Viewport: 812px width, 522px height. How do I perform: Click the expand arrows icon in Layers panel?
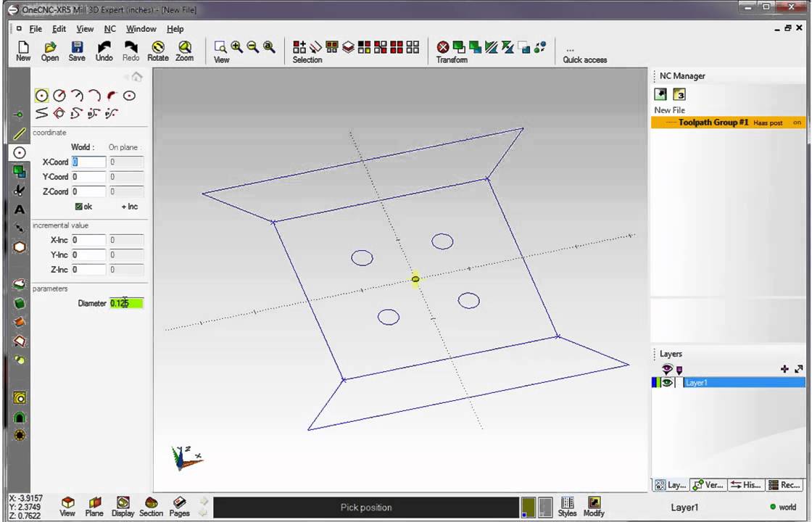coord(798,369)
